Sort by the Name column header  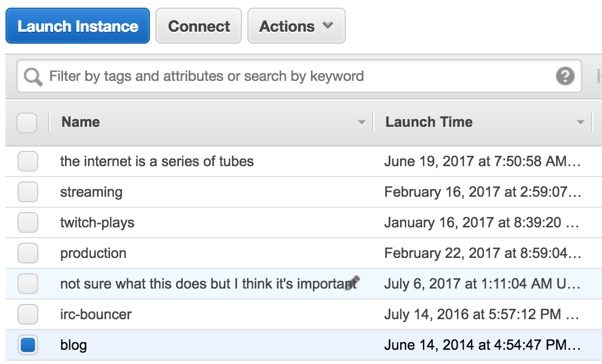[81, 122]
